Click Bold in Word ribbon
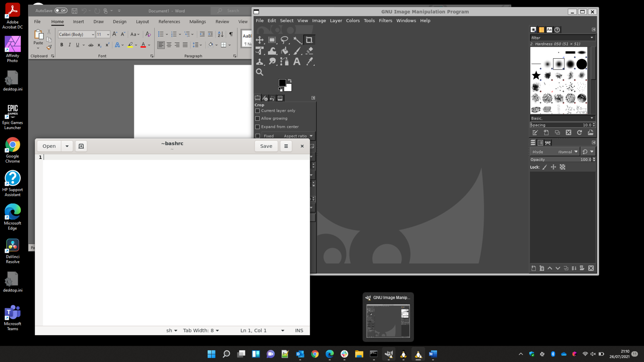Image resolution: width=644 pixels, height=362 pixels. coord(62,45)
